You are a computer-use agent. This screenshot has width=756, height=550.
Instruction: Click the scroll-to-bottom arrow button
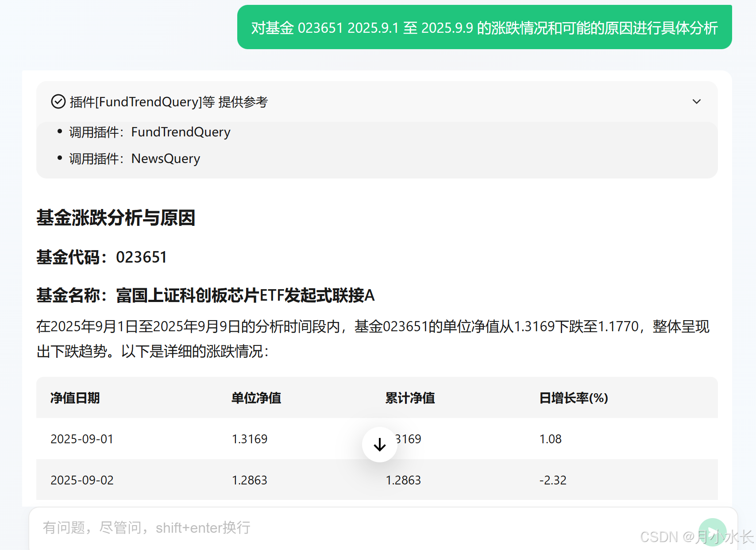click(379, 445)
